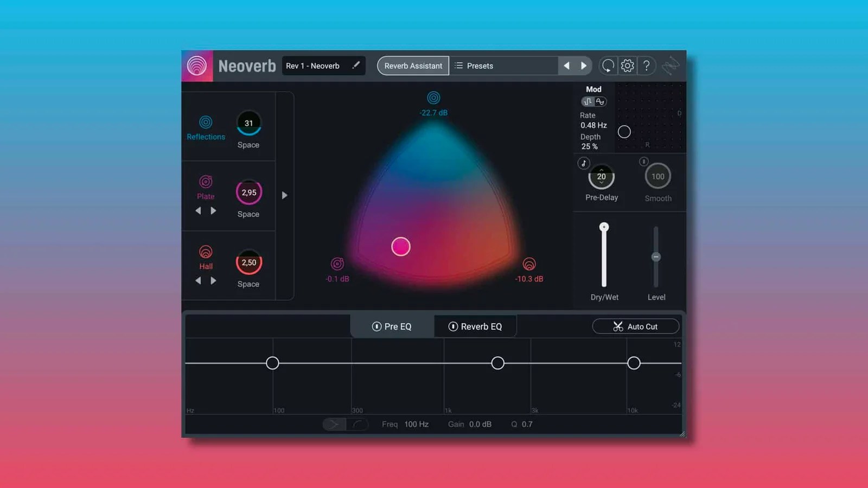This screenshot has width=868, height=488.
Task: Click the Mod XY pad circle handle
Action: 624,132
